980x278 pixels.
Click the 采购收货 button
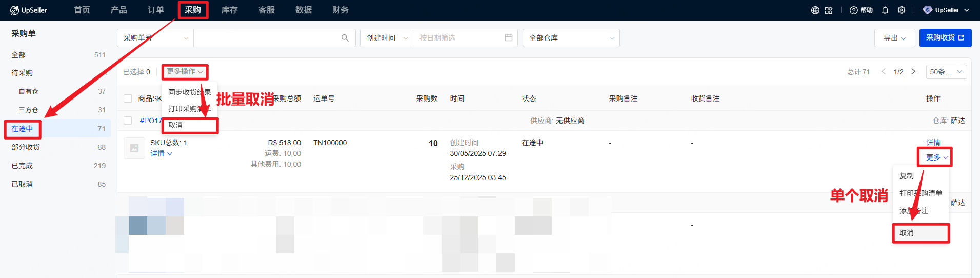945,38
